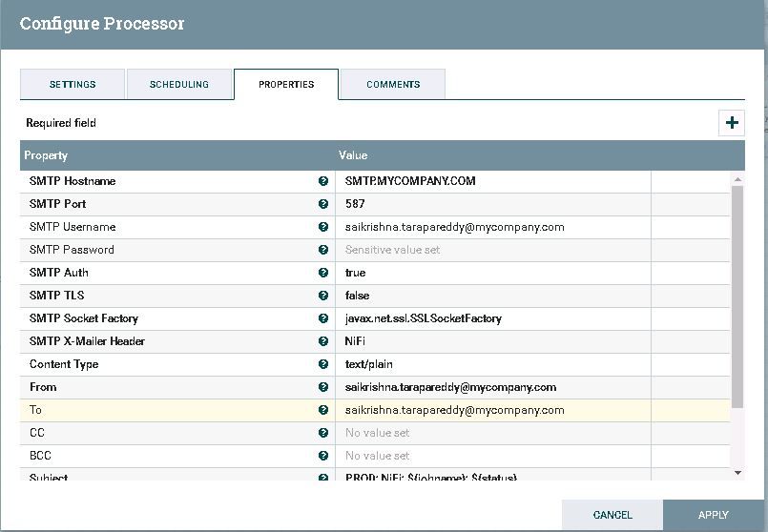Click the add new property plus icon

(732, 123)
